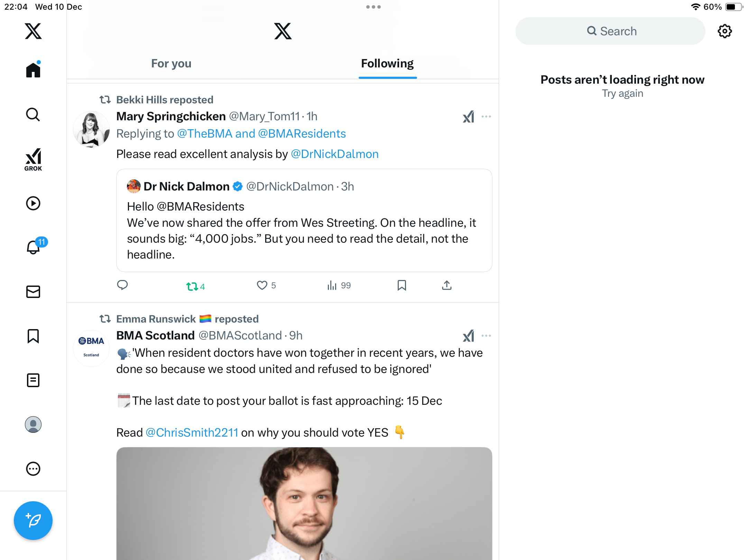Viewport: 747px width, 560px height.
Task: Bookmark Mary Springchicken's post
Action: click(x=402, y=286)
